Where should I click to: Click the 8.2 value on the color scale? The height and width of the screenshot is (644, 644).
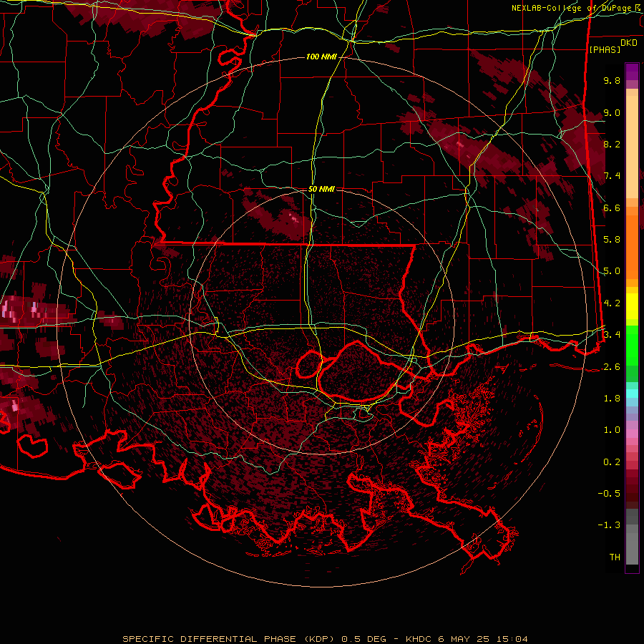612,144
